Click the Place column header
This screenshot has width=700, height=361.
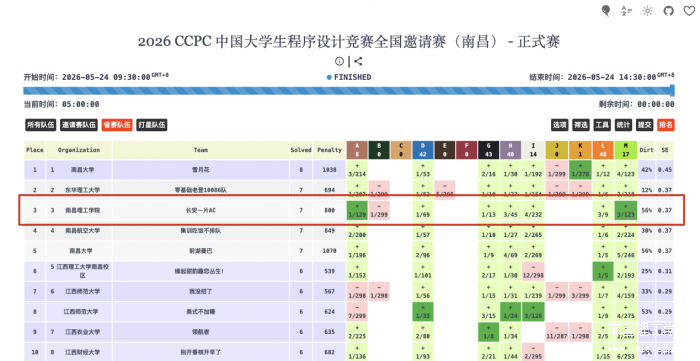(35, 150)
